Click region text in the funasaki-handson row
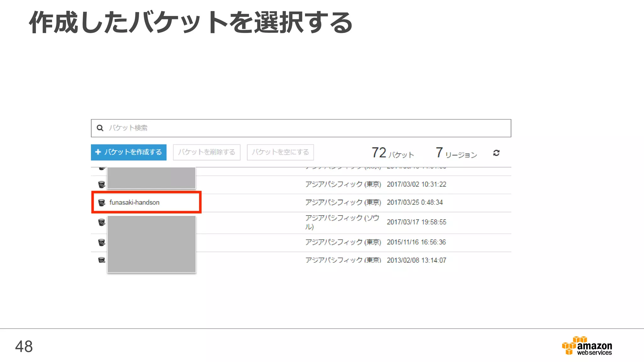The image size is (644, 362). pyautogui.click(x=343, y=202)
